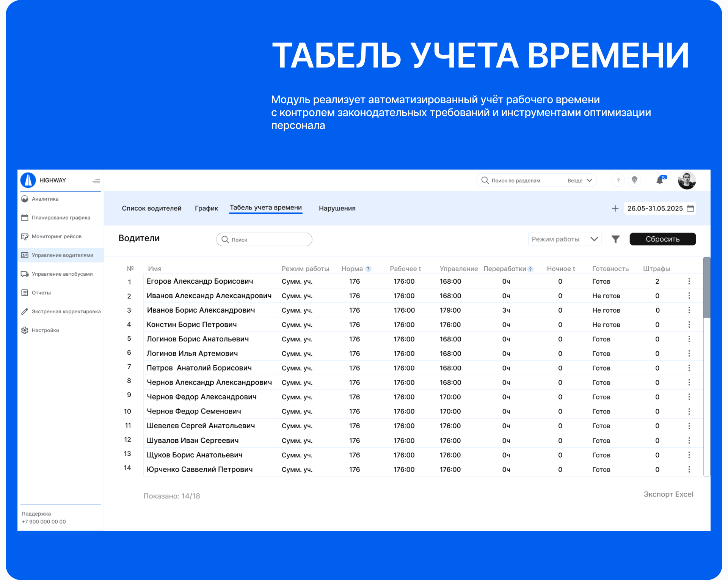
Task: Open the Везде search scope dropdown
Action: click(x=579, y=181)
